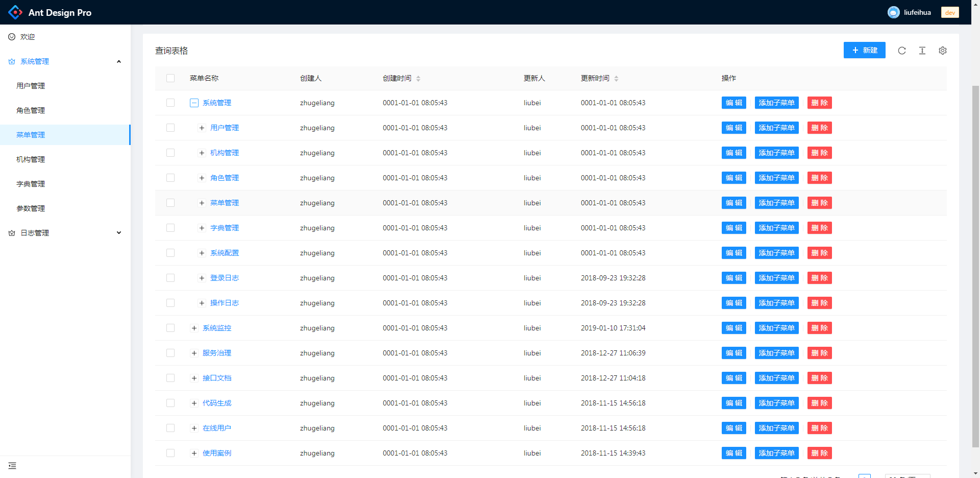The height and width of the screenshot is (478, 980).
Task: Expand the 系统监控 tree row
Action: 194,328
